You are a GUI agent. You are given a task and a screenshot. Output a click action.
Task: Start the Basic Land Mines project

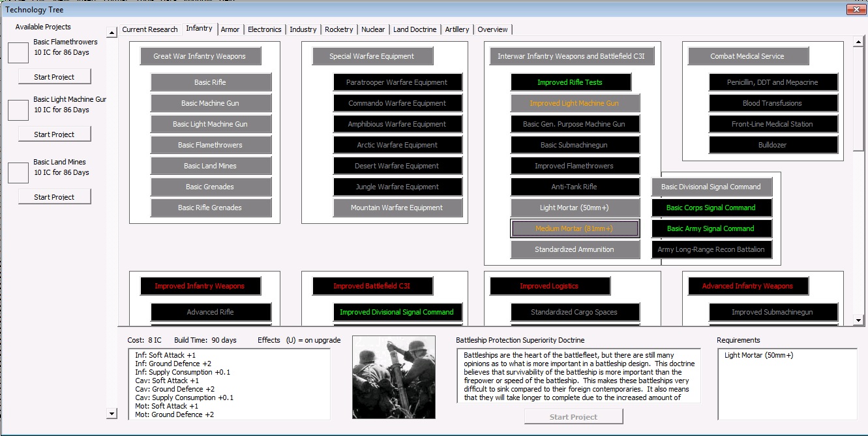[x=55, y=196]
